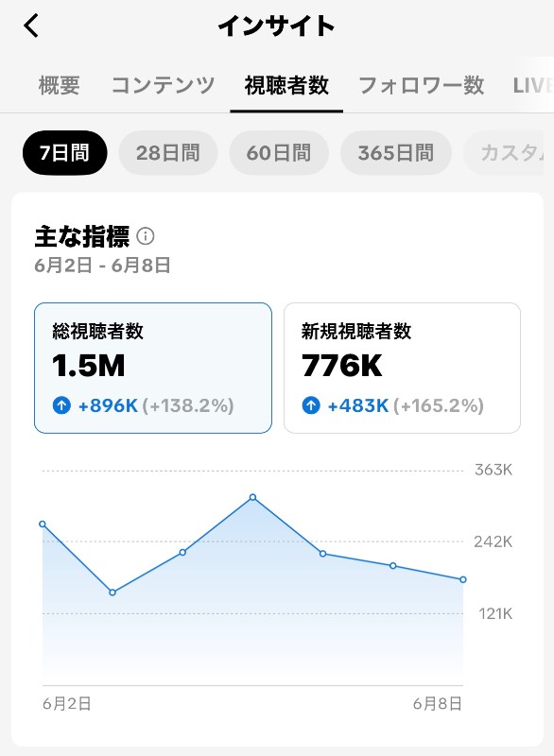Viewport: 554px width, 756px height.
Task: Click the 363K axis label
Action: [493, 470]
